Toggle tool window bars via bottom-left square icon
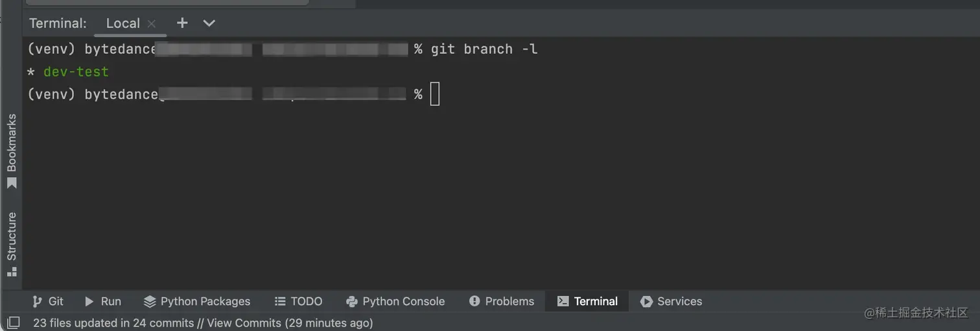The width and height of the screenshot is (980, 331). [x=13, y=322]
